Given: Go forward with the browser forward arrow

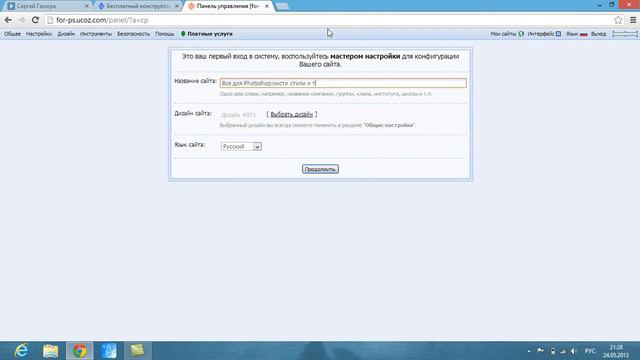Looking at the screenshot, I should click(22, 20).
